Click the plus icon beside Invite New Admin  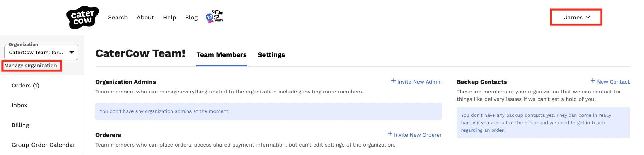click(393, 81)
